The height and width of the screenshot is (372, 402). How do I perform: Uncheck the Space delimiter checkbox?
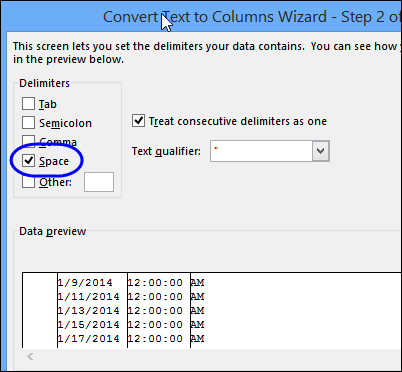point(28,161)
